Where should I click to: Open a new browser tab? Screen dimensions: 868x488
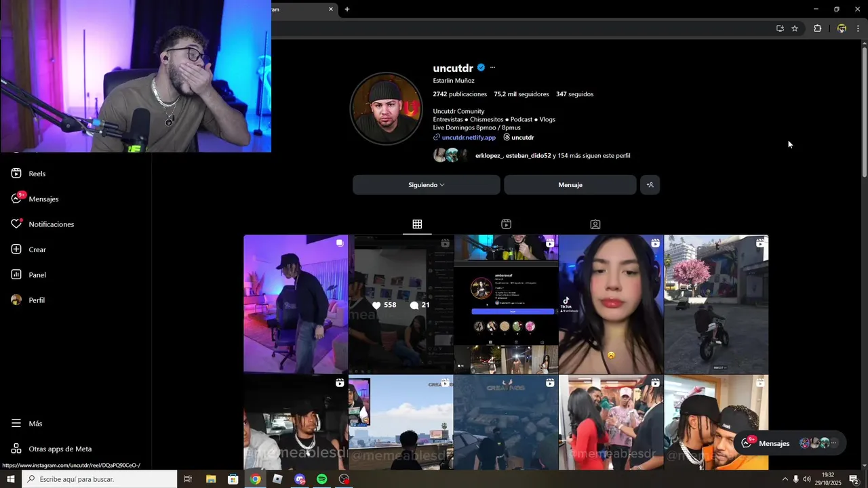point(347,9)
